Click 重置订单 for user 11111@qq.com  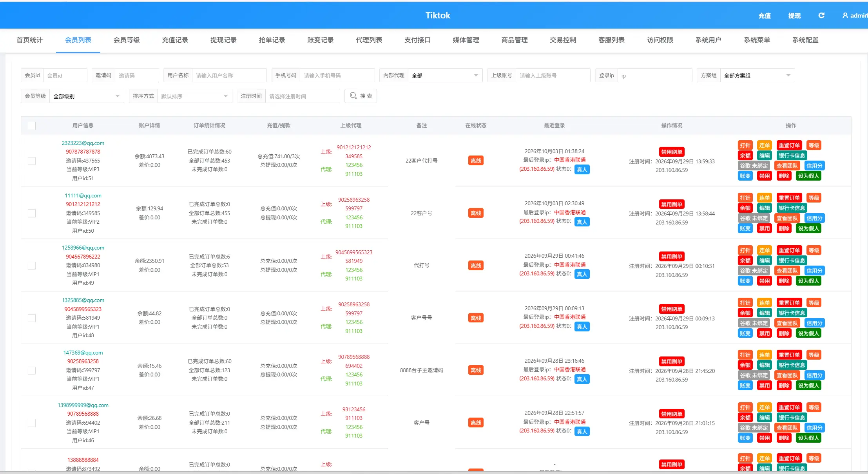point(789,198)
